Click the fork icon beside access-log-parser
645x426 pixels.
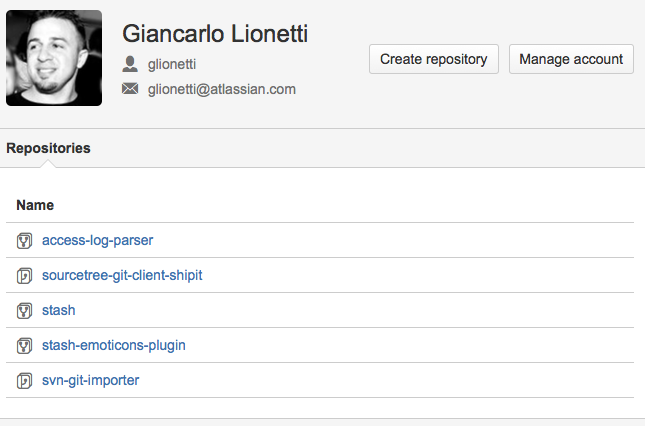pyautogui.click(x=24, y=241)
